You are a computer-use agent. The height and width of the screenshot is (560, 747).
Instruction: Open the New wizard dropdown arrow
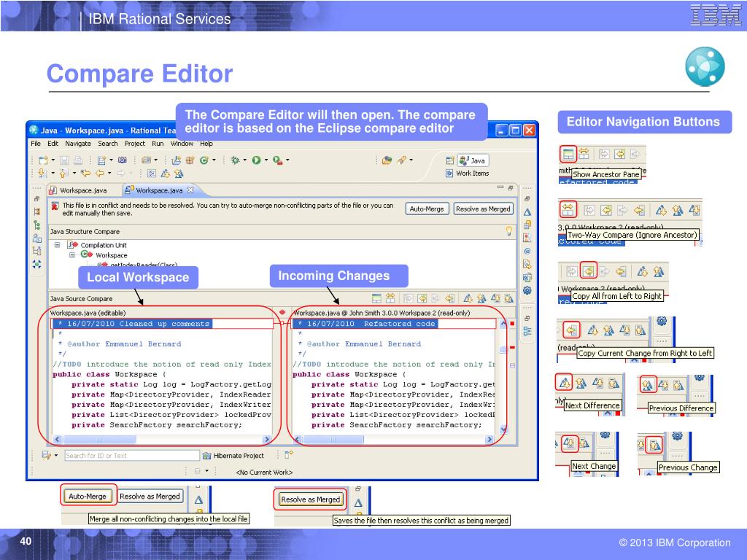53,160
